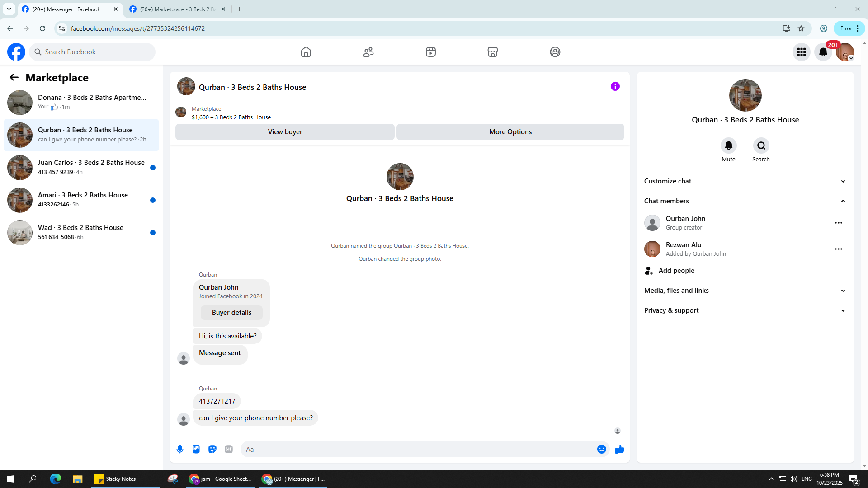Attach a photo with image icon
Viewport: 868px width, 488px height.
coord(196,449)
